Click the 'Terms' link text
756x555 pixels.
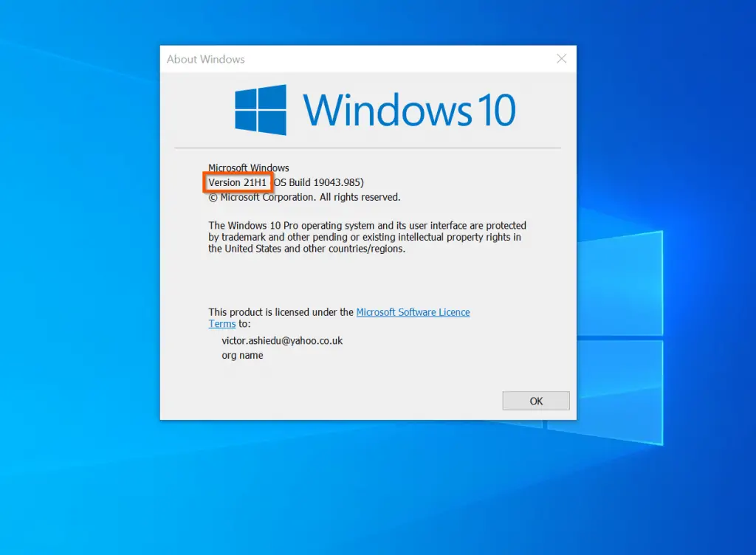point(221,324)
